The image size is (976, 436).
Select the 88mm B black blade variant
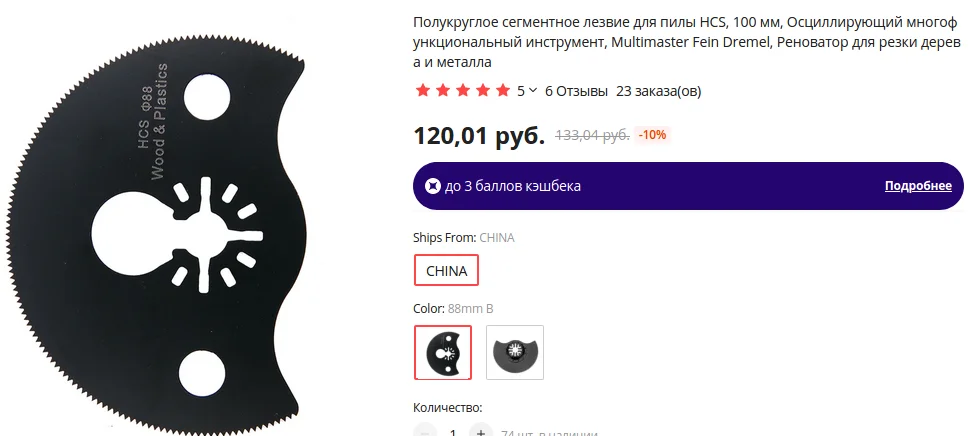[443, 353]
